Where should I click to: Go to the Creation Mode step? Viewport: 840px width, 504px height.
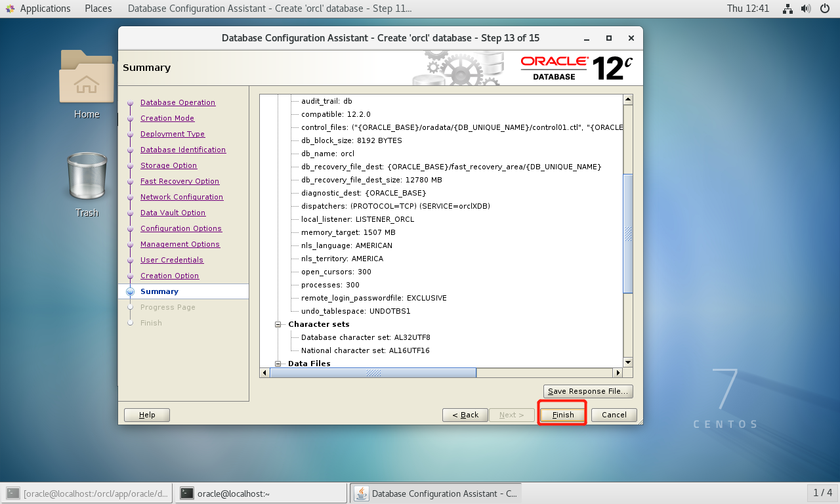[167, 118]
